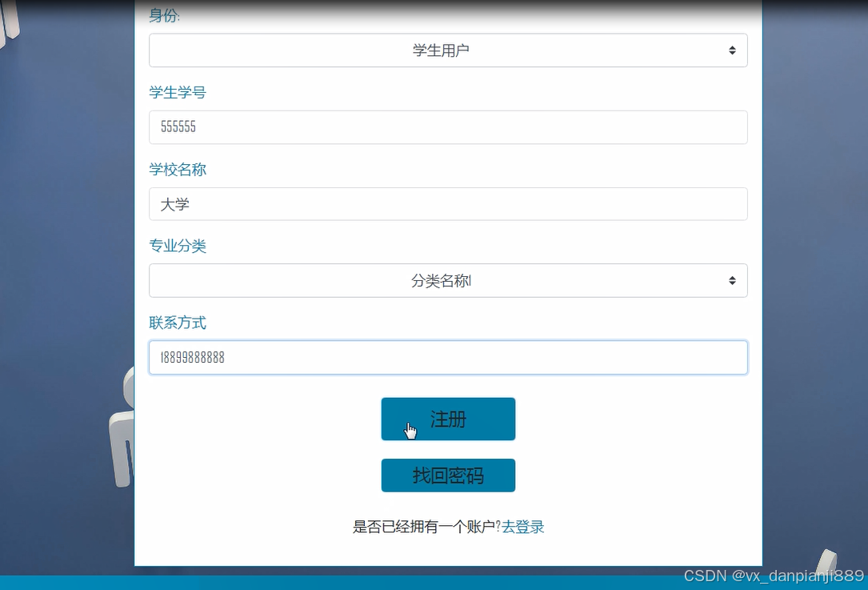Focus the 联系方式 phone number field
Image resolution: width=868 pixels, height=590 pixels.
[x=448, y=357]
